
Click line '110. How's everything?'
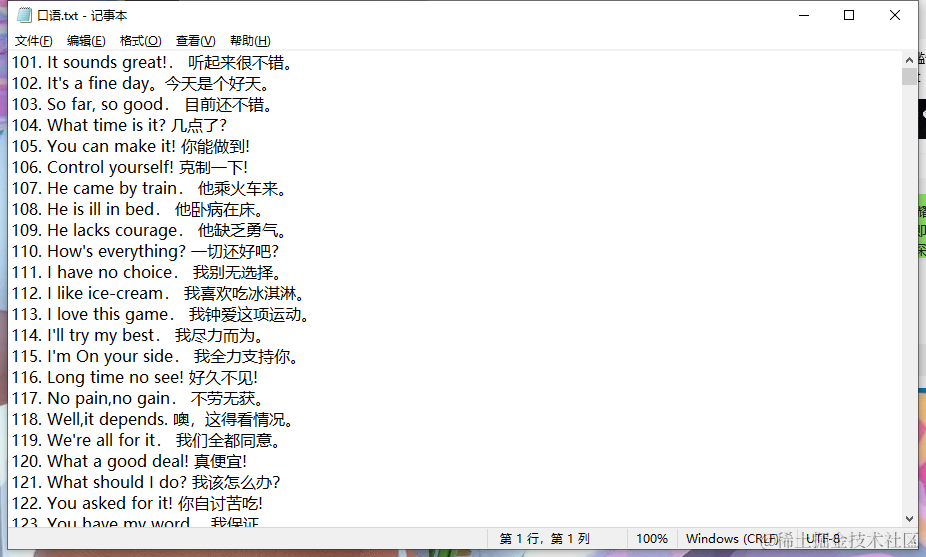click(x=145, y=252)
